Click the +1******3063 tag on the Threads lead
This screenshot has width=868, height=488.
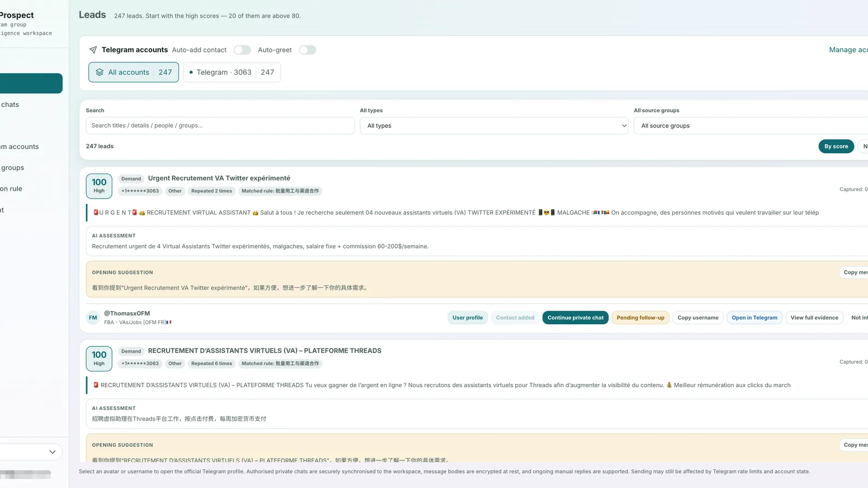140,363
